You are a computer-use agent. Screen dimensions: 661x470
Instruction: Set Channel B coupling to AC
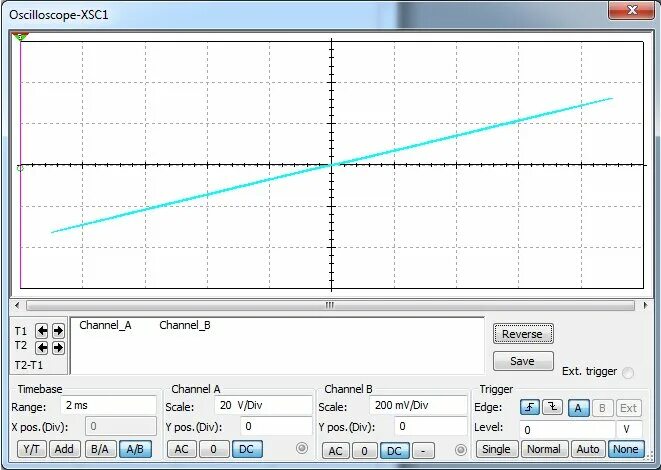click(x=335, y=451)
